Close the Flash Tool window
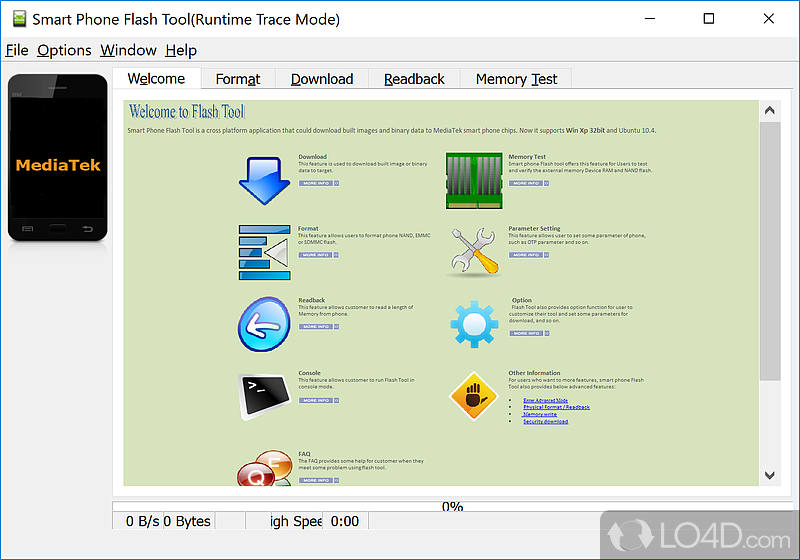Image resolution: width=800 pixels, height=560 pixels. [x=768, y=19]
